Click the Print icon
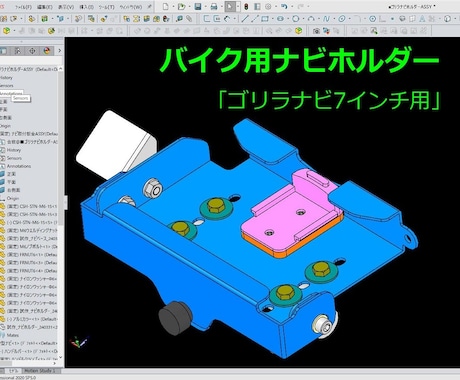This screenshot has height=380, width=460. point(214,6)
